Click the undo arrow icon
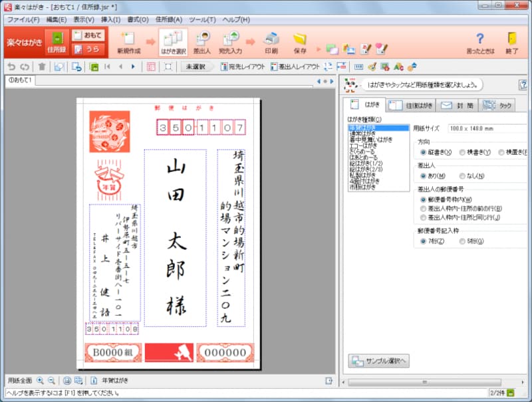 click(12, 66)
